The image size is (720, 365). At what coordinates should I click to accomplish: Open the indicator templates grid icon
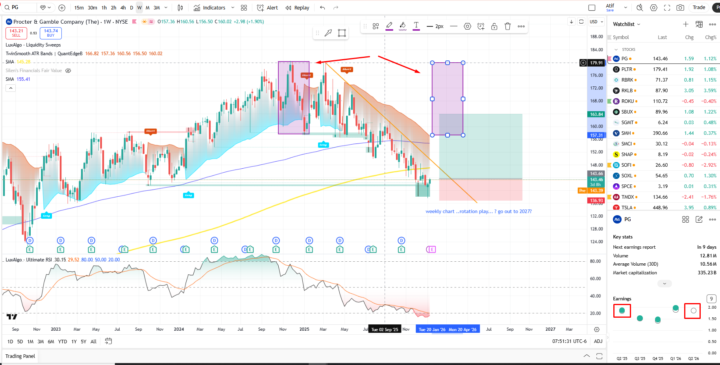[244, 8]
